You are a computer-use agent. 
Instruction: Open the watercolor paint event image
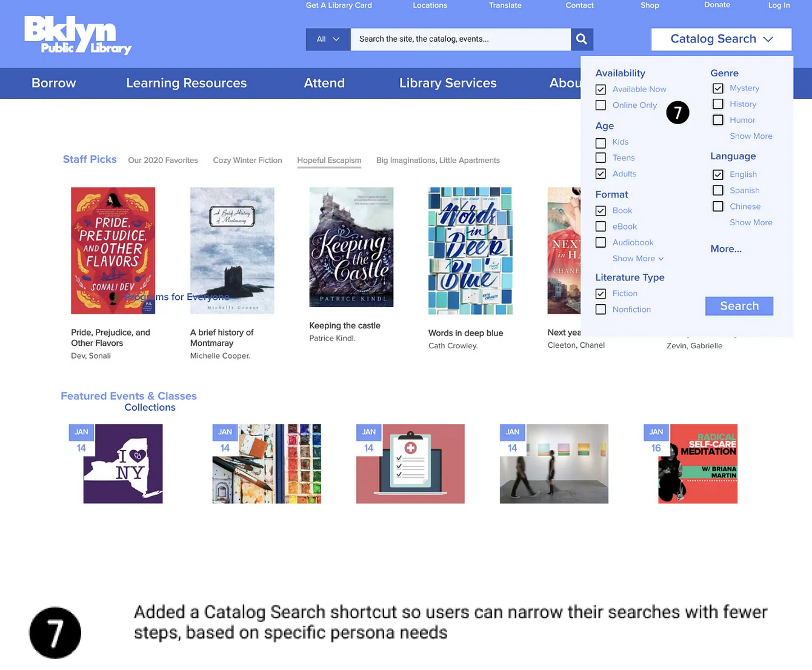[x=267, y=464]
